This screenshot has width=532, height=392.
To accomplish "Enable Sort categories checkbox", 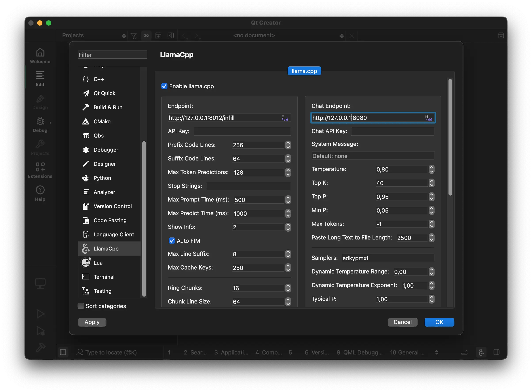I will coord(81,306).
